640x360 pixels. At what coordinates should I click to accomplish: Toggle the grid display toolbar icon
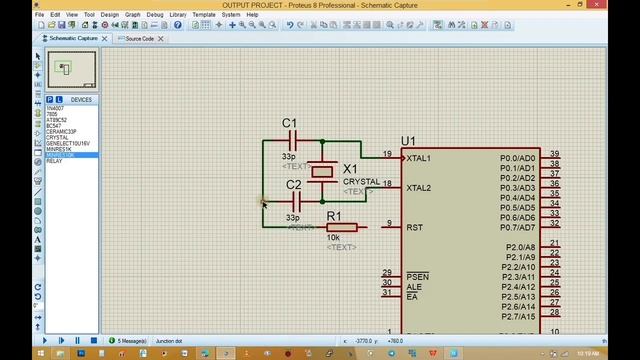pyautogui.click(x=206, y=25)
